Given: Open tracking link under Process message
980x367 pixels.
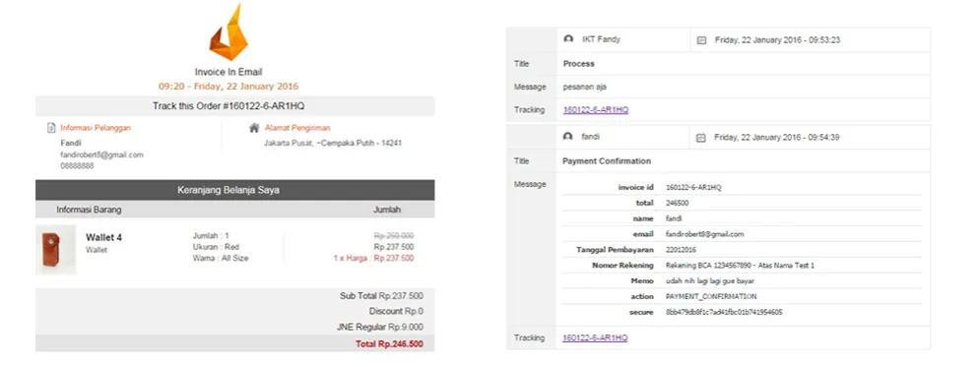Looking at the screenshot, I should coord(596,110).
